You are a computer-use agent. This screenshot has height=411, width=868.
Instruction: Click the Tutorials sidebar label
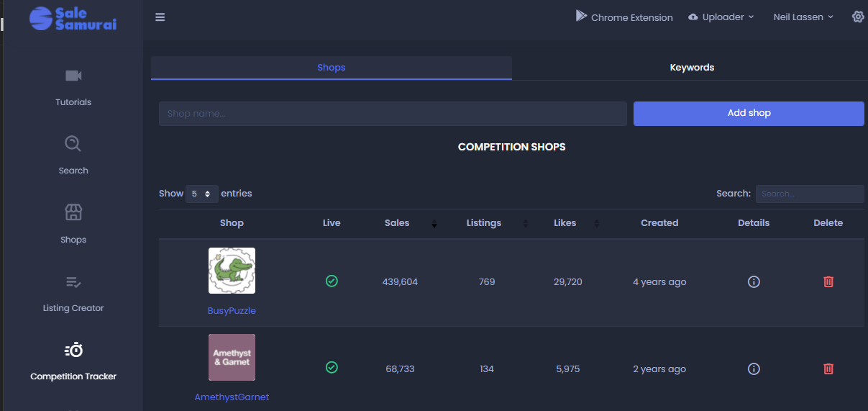coord(73,102)
